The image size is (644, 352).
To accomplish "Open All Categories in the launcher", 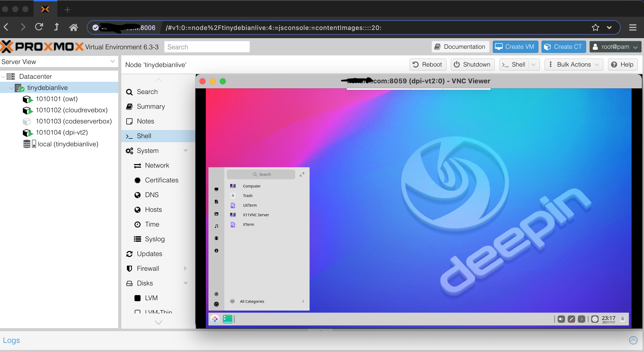I will (267, 301).
